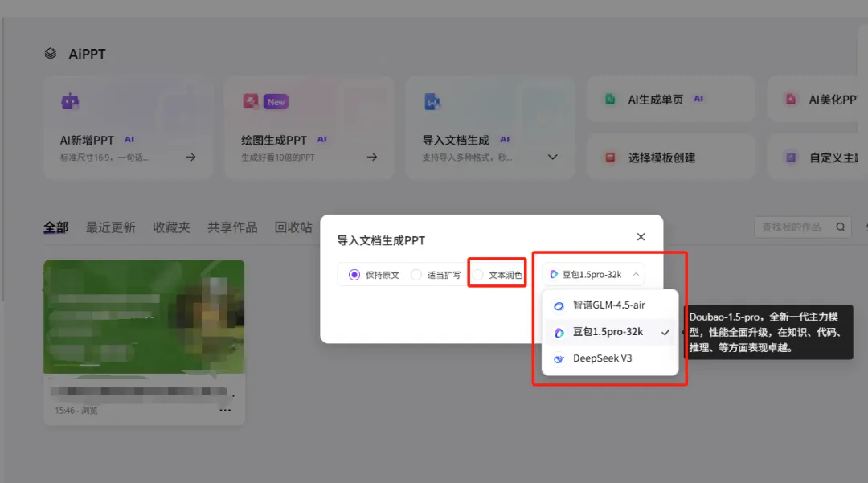Click the red template icon beside 选择模板创建
The height and width of the screenshot is (483, 868).
[610, 158]
